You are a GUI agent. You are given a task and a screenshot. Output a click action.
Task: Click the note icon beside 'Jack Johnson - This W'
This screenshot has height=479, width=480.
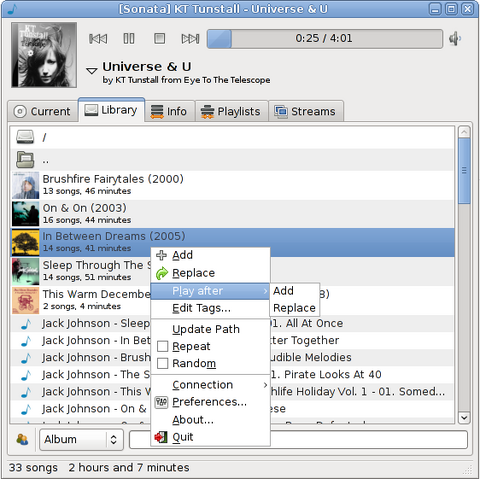(x=26, y=392)
